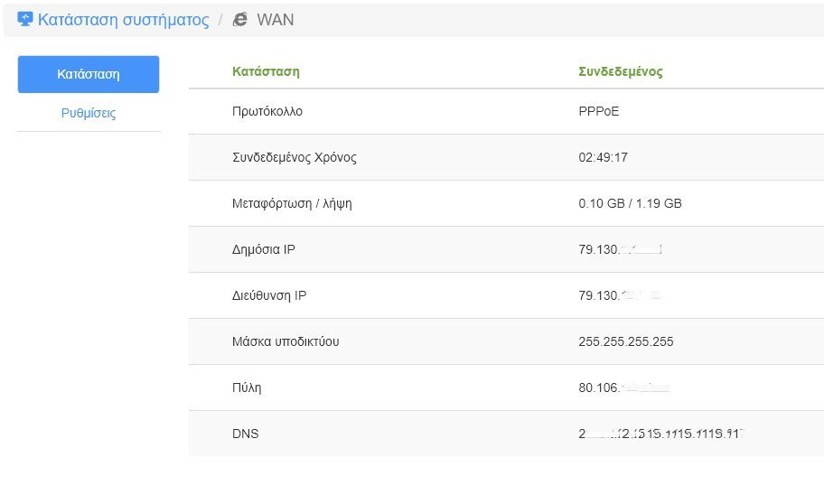Click the Συνδεδεμένος status header value

tap(621, 71)
